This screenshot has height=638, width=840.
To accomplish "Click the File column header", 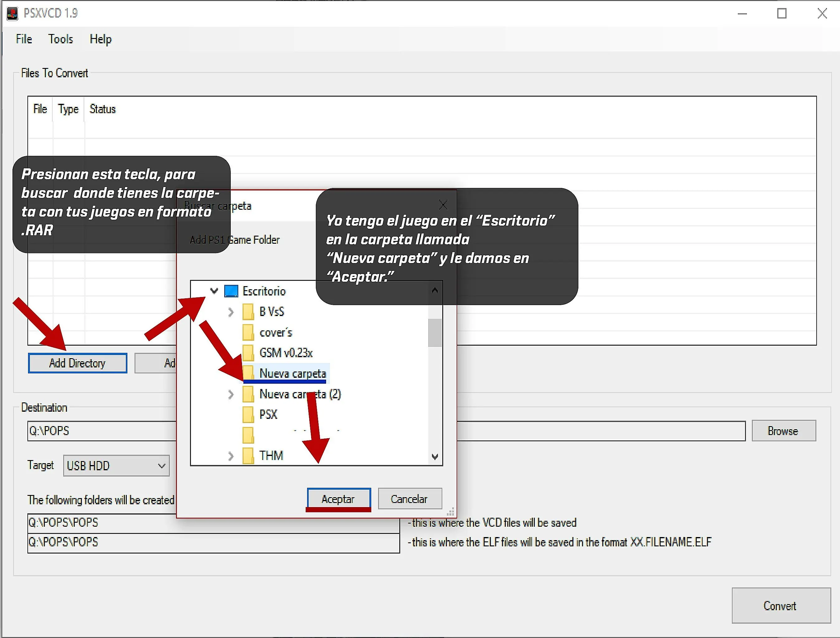I will [x=40, y=109].
